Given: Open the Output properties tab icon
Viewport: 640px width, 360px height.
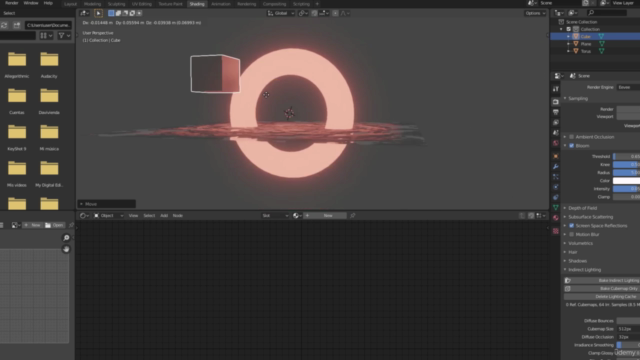Looking at the screenshot, I should [556, 112].
